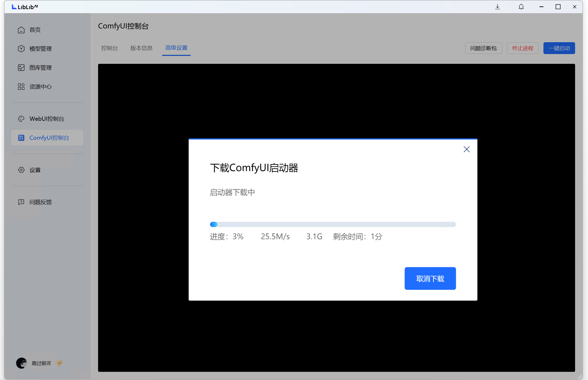Screen dimensions: 588x380
Task: Switch to the WebUI控制台 console
Action: point(47,119)
